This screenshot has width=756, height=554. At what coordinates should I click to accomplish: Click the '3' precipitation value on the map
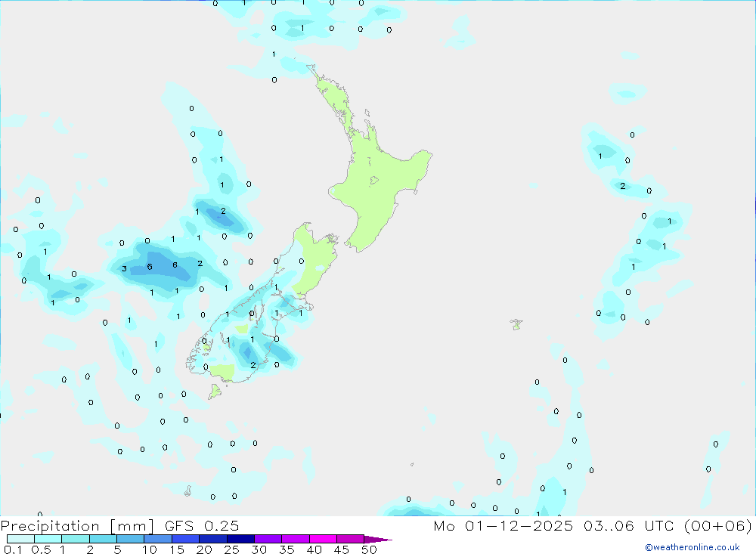click(125, 268)
